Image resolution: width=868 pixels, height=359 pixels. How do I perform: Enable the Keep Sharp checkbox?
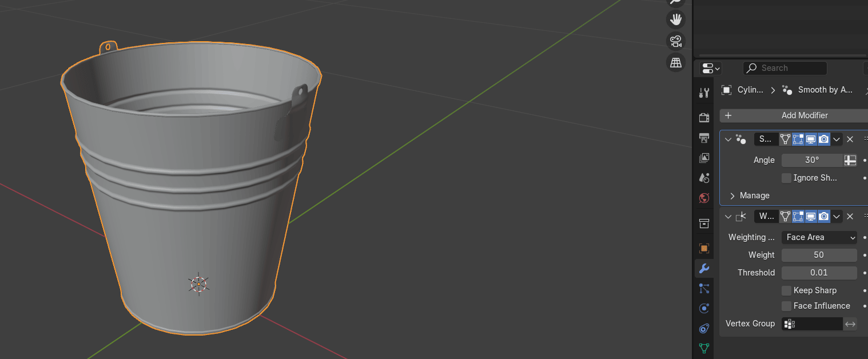click(x=786, y=290)
